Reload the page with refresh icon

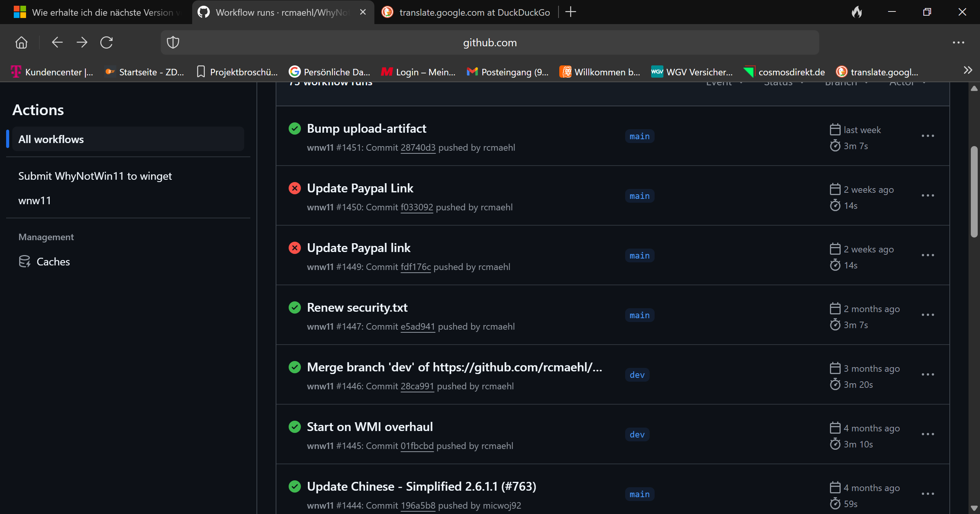(x=106, y=42)
